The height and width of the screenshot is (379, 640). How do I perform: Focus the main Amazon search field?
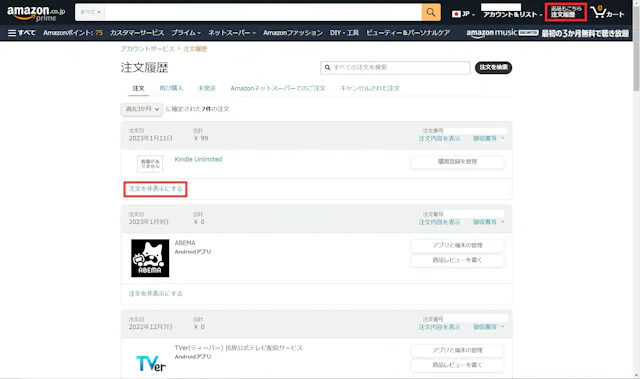[263, 12]
